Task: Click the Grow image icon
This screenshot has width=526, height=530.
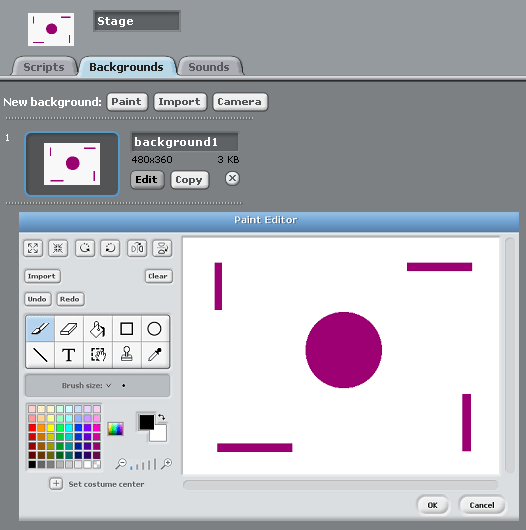Action: click(x=33, y=248)
